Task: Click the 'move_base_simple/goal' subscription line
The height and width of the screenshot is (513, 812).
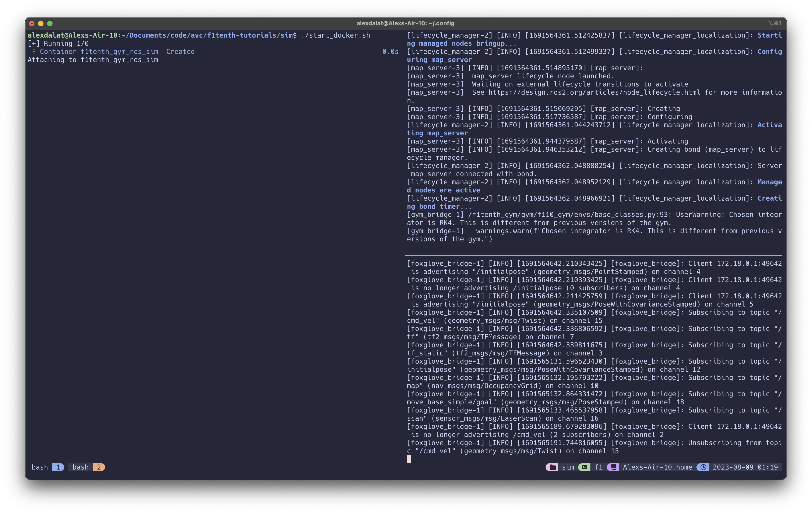Action: (x=594, y=398)
